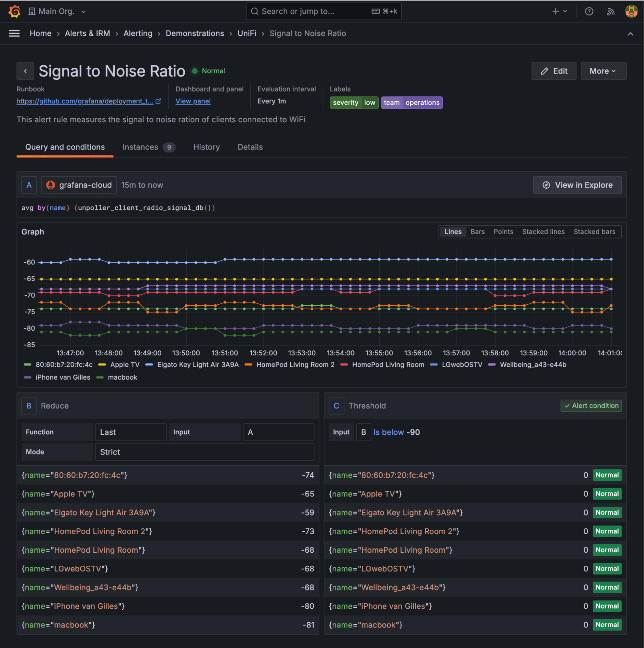
Task: Open the Reduce Function dropdown showing Last
Action: coord(131,432)
